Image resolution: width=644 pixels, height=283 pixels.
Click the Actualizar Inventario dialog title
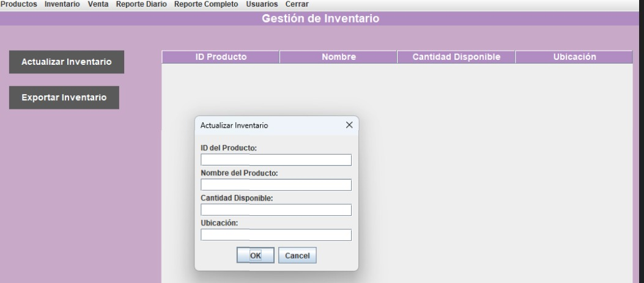[x=234, y=125]
